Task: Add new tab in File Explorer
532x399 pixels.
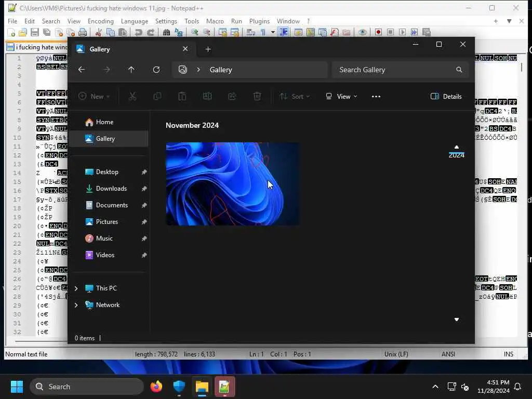Action: pyautogui.click(x=208, y=49)
